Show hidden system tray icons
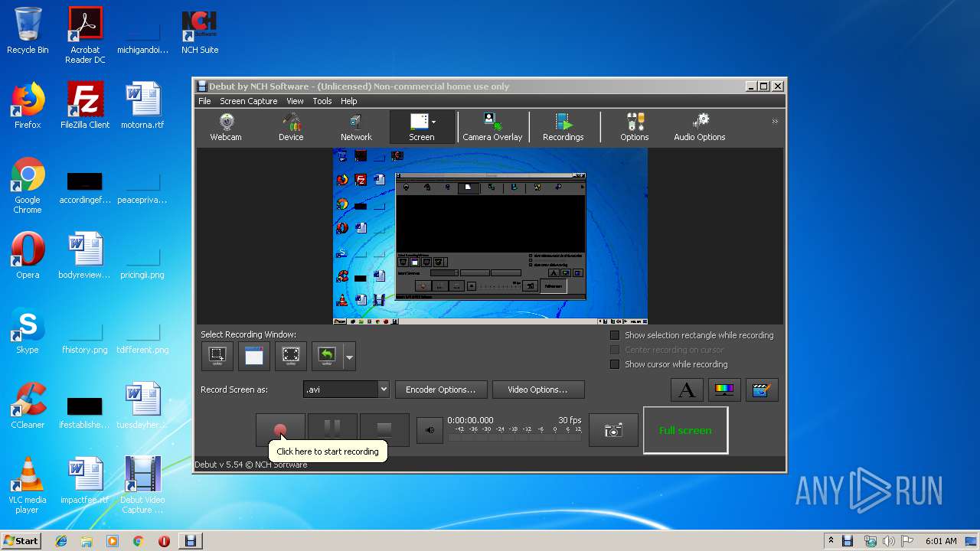The height and width of the screenshot is (551, 980). coord(831,541)
